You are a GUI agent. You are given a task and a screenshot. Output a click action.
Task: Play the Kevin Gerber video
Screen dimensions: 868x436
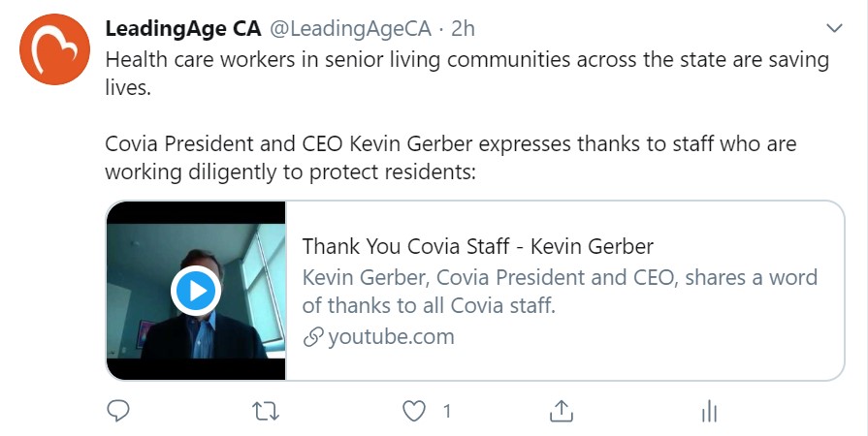(x=196, y=291)
